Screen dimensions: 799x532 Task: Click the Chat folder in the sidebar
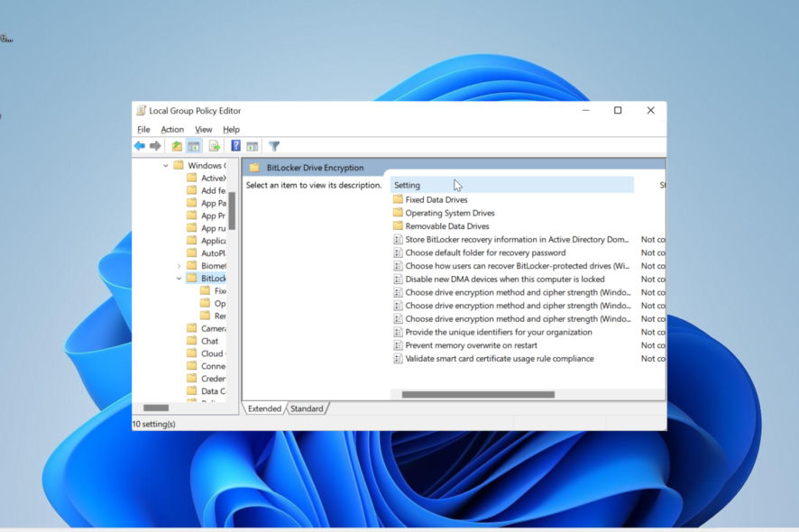(211, 341)
